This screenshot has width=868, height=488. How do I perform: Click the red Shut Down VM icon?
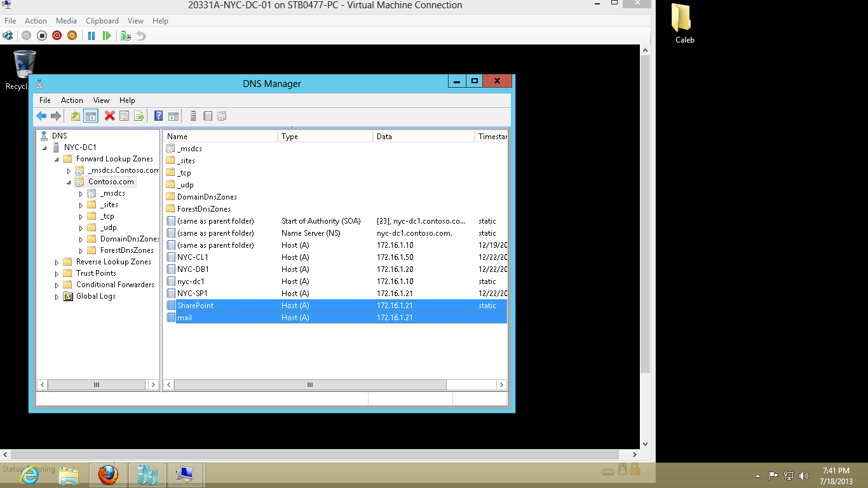[x=57, y=36]
